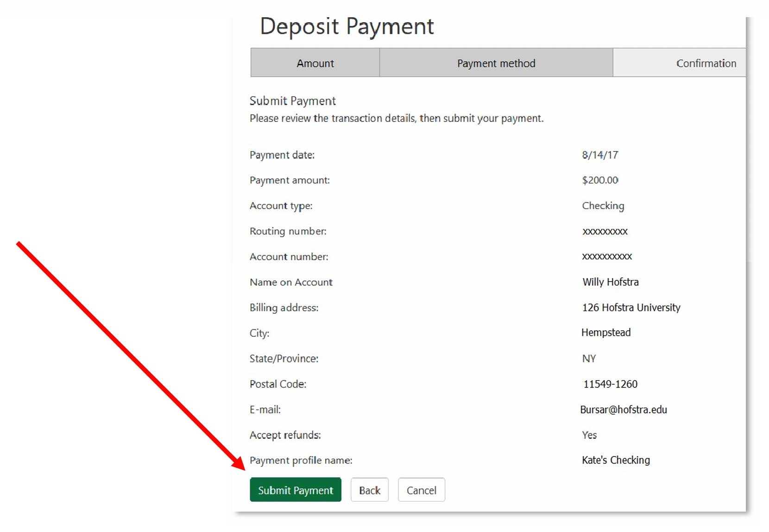Open the Payment method tab
Image resolution: width=769 pixels, height=532 pixels.
pyautogui.click(x=496, y=63)
